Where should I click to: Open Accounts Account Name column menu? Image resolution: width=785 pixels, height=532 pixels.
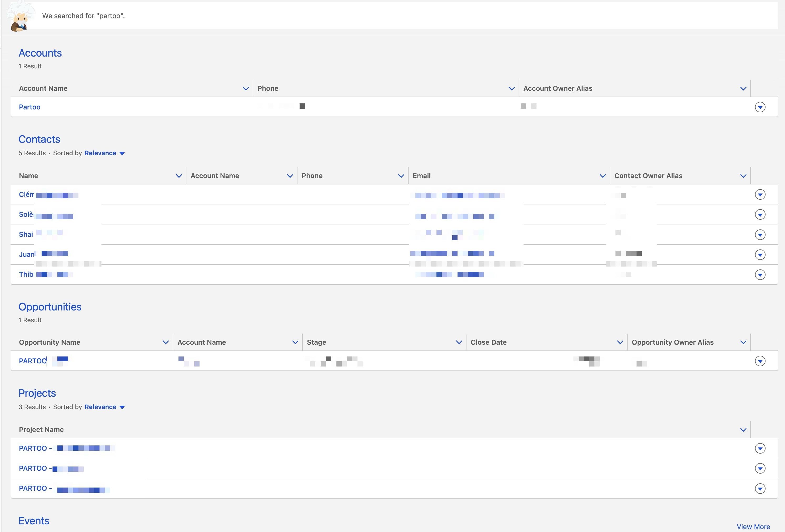pyautogui.click(x=246, y=88)
